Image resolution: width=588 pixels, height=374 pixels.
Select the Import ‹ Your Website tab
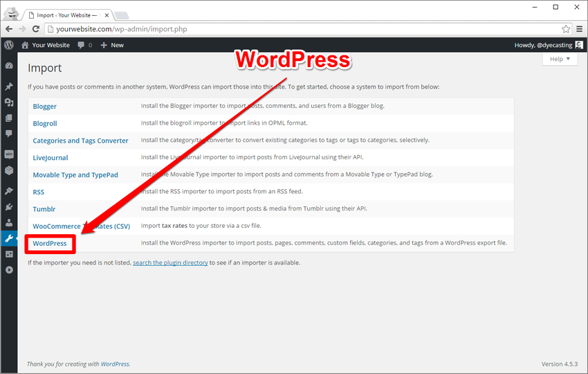point(66,15)
